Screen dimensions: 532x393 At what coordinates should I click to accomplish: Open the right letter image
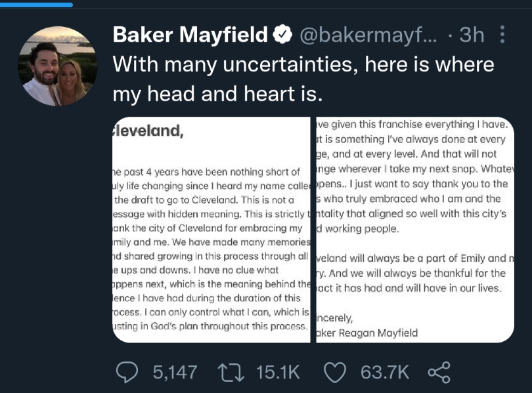[415, 230]
